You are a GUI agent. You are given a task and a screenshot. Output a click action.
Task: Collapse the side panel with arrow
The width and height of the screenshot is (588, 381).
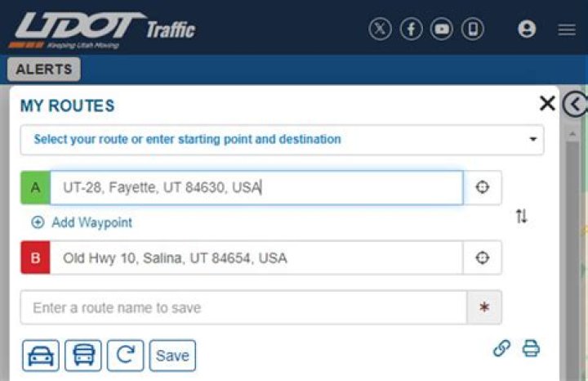tap(576, 104)
